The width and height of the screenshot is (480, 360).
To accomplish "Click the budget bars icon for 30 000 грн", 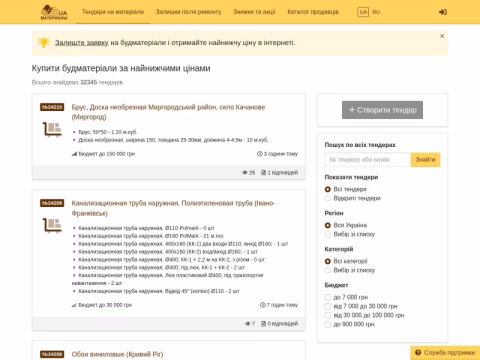I will pos(74,305).
